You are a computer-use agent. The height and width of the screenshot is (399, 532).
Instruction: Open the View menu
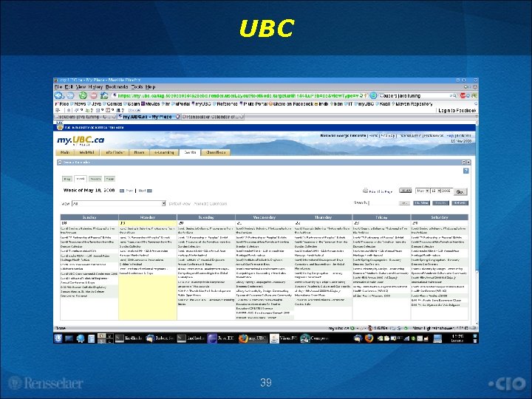81,87
